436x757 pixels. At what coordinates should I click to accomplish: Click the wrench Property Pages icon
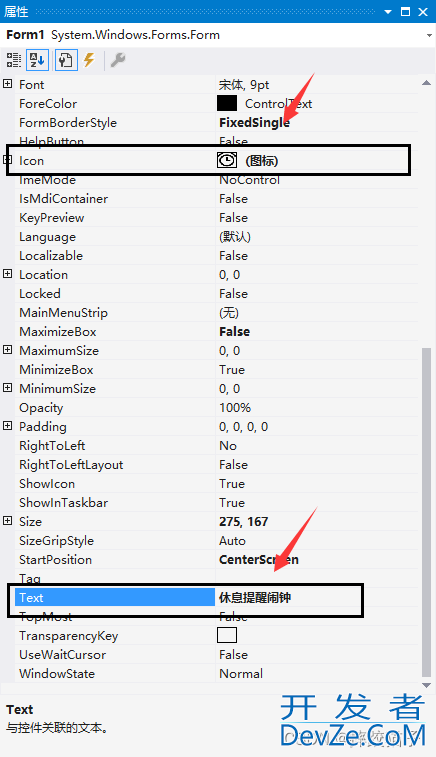(x=118, y=60)
